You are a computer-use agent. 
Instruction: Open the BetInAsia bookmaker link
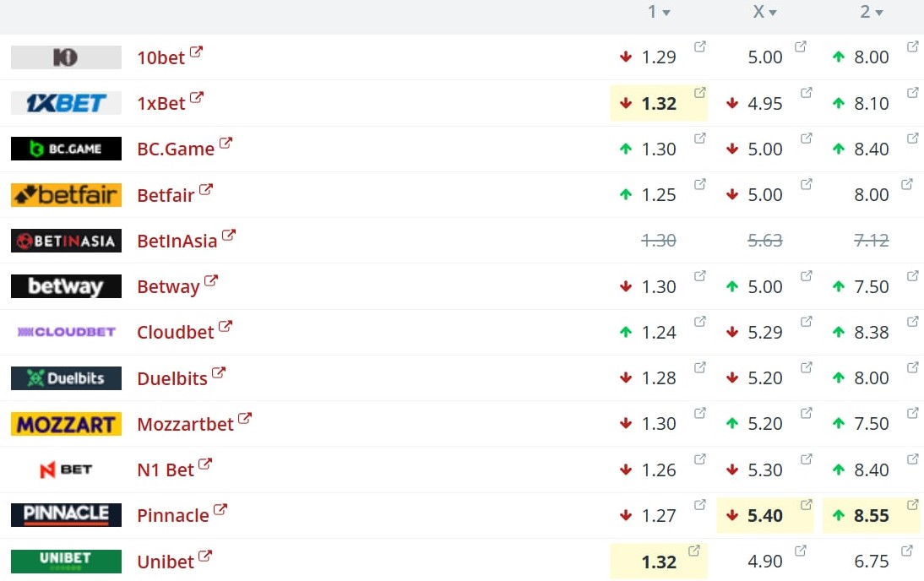coord(177,241)
